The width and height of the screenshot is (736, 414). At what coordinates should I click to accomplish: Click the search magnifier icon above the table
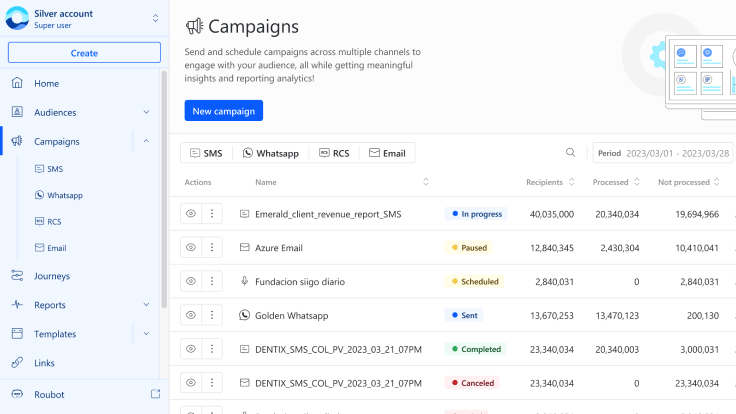570,153
